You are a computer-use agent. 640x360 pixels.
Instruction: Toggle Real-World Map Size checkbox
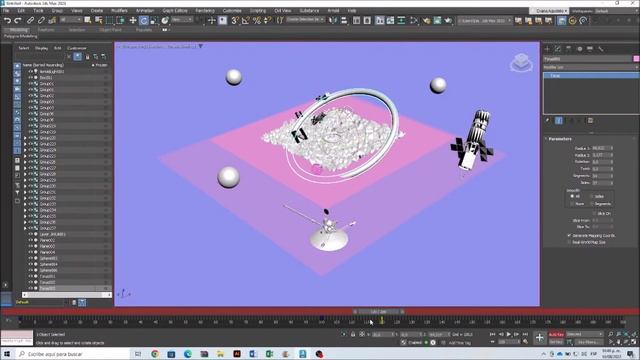click(x=569, y=242)
